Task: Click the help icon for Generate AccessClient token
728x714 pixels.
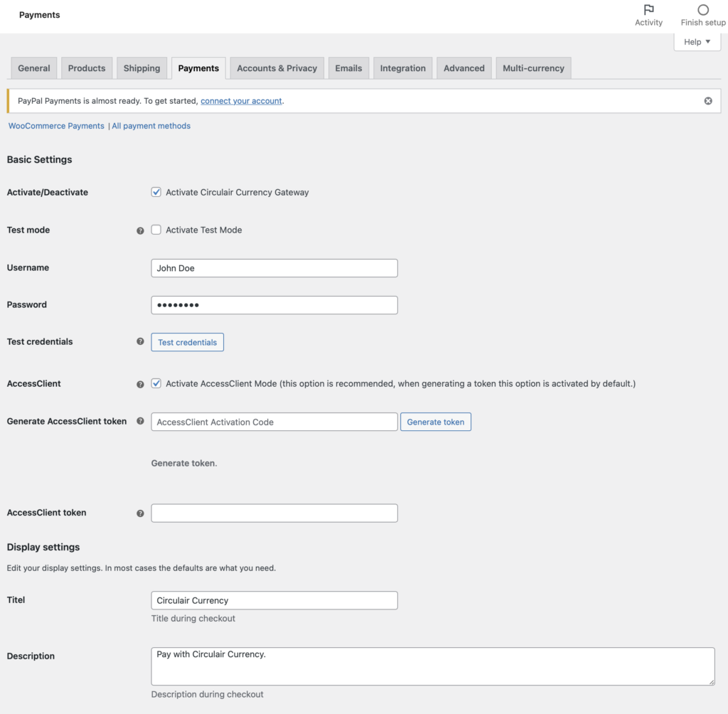Action: point(140,421)
